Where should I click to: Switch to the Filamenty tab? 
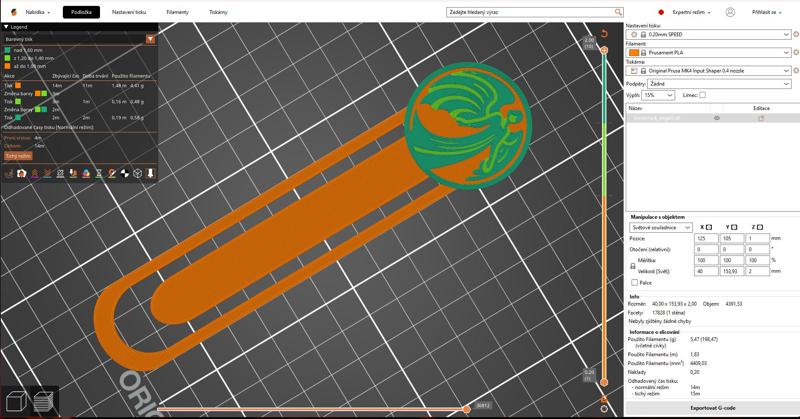178,12
